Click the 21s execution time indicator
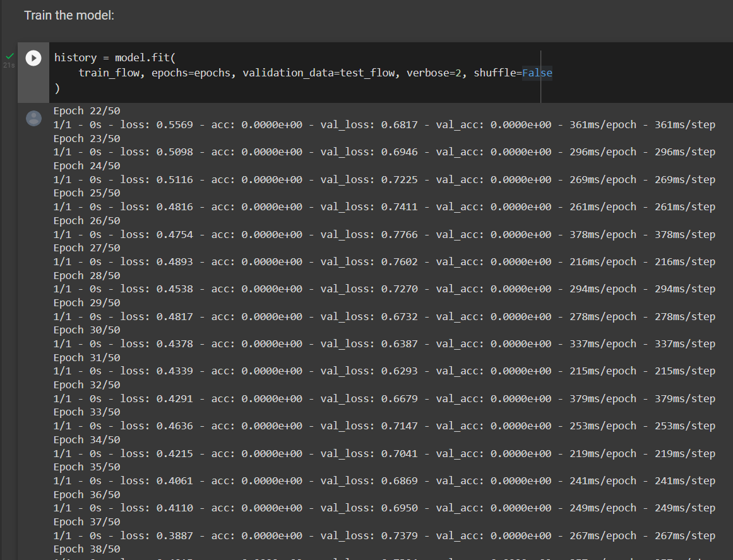Viewport: 733px width, 560px height. click(x=8, y=64)
